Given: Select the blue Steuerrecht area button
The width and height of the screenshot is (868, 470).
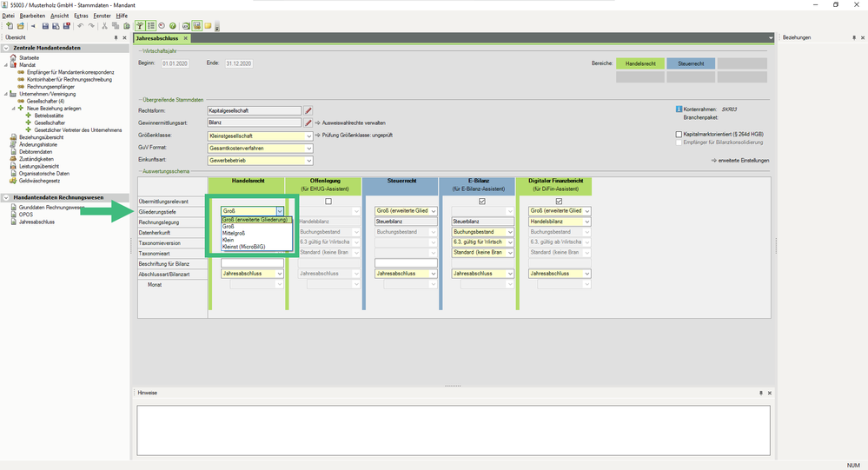Looking at the screenshot, I should point(691,63).
